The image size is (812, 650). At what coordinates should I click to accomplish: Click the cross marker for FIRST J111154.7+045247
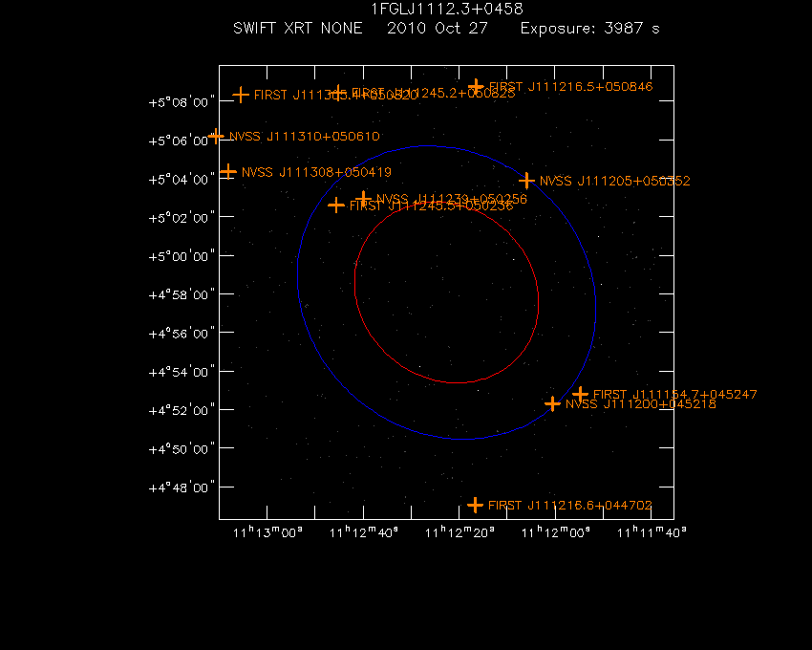pos(580,394)
